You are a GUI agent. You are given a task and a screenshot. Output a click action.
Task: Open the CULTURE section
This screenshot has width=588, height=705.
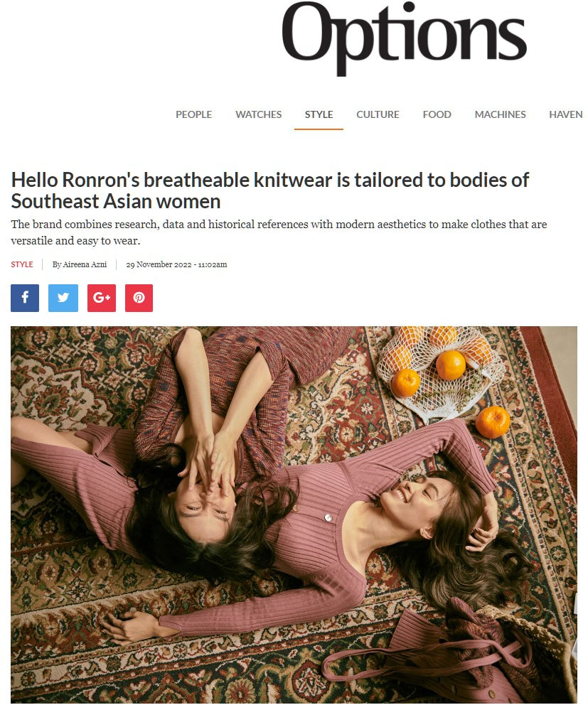point(378,114)
